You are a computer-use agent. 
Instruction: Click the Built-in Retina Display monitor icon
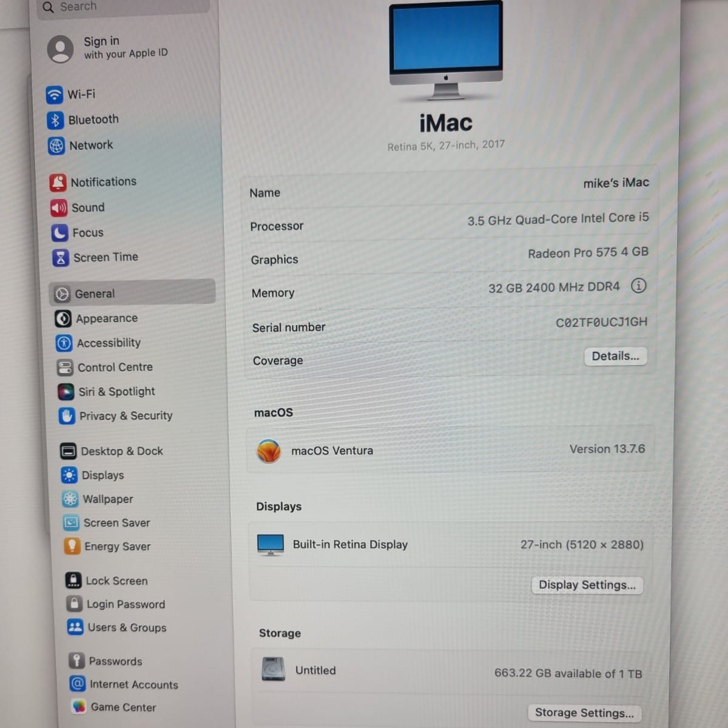pyautogui.click(x=270, y=545)
